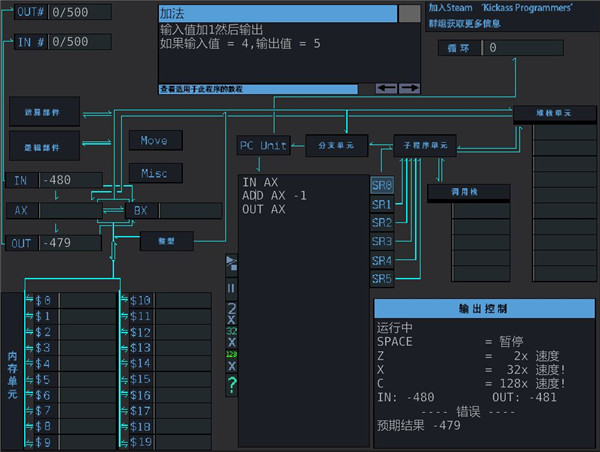
Task: Open the tutorial link bar for this program
Action: tap(258, 89)
